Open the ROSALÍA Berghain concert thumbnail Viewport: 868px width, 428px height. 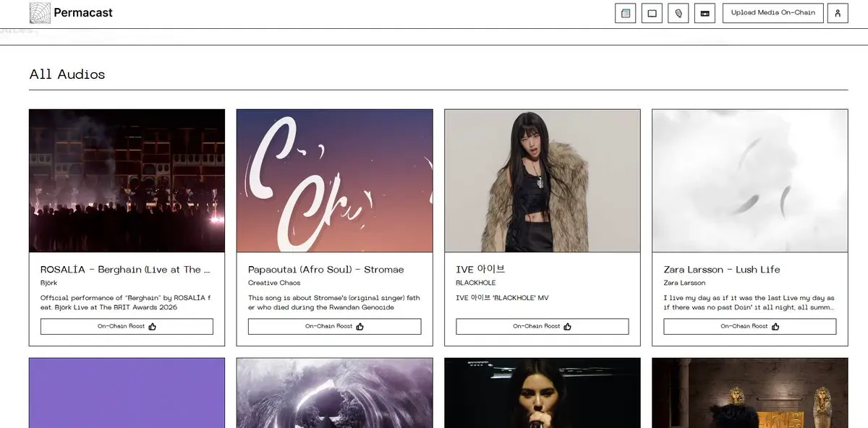coord(127,181)
